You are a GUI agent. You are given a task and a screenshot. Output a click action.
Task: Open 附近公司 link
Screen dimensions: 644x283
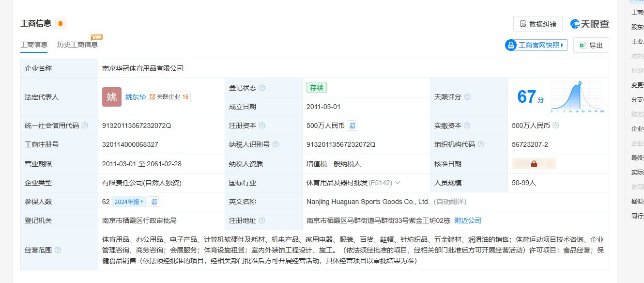tap(468, 220)
